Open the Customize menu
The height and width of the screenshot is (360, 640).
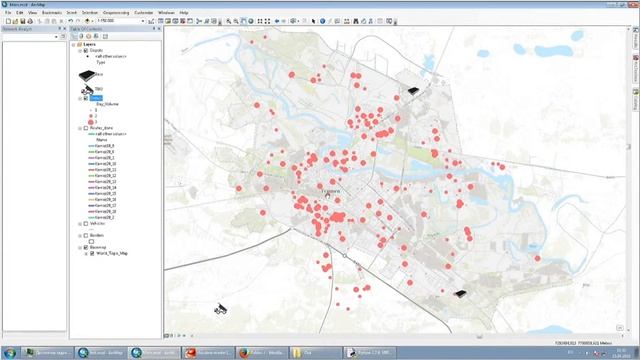(x=144, y=13)
